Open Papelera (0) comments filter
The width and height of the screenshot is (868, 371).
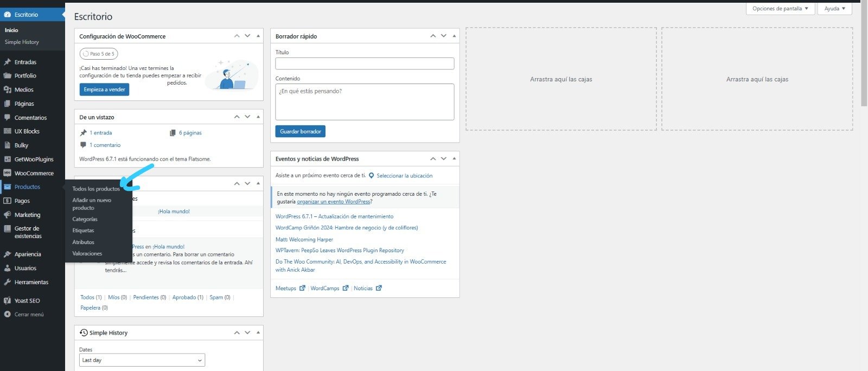pyautogui.click(x=94, y=308)
